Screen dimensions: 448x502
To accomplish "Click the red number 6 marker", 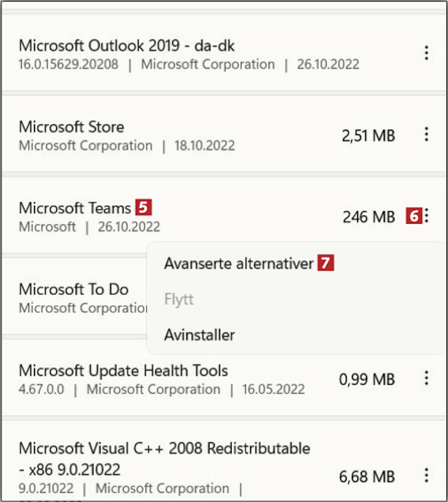I will pos(414,216).
